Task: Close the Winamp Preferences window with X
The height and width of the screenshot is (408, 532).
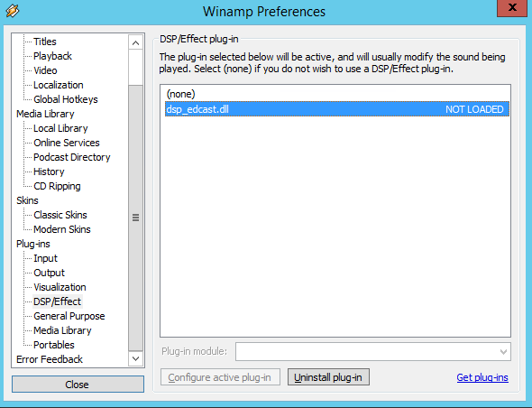Action: (x=512, y=7)
